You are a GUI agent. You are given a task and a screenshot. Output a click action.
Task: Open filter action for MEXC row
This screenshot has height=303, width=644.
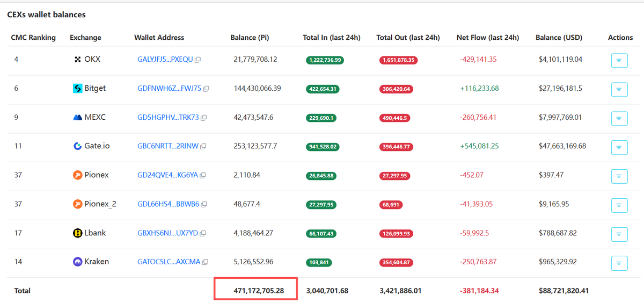[x=619, y=118]
